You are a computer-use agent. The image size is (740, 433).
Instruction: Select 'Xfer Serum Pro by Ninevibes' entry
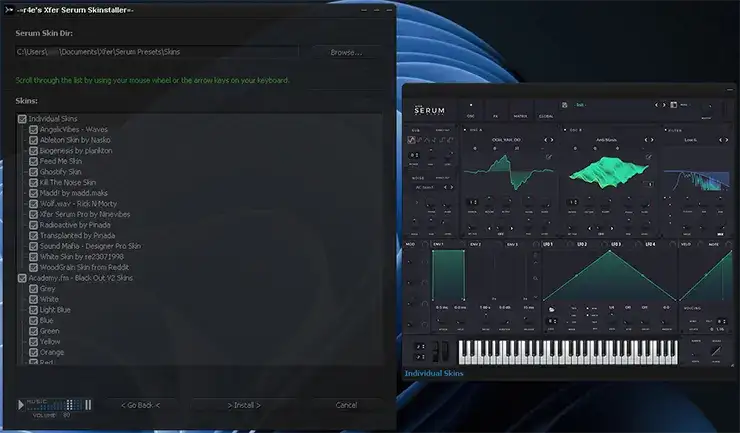coord(85,214)
